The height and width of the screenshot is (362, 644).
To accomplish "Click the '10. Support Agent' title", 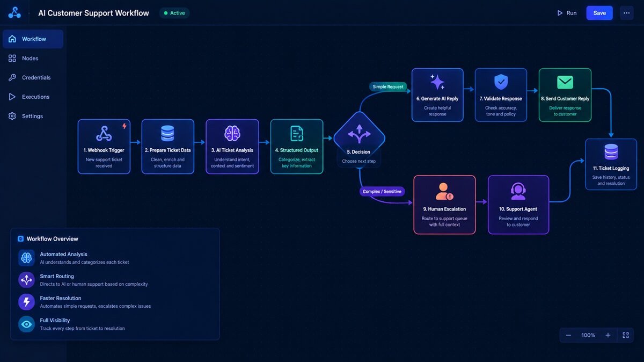I will (x=518, y=209).
